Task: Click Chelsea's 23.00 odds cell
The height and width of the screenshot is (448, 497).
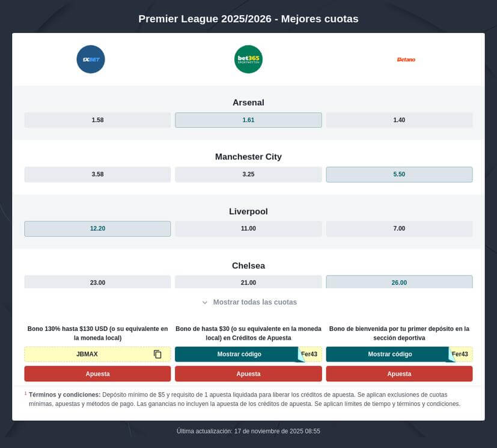Action: coord(97,282)
